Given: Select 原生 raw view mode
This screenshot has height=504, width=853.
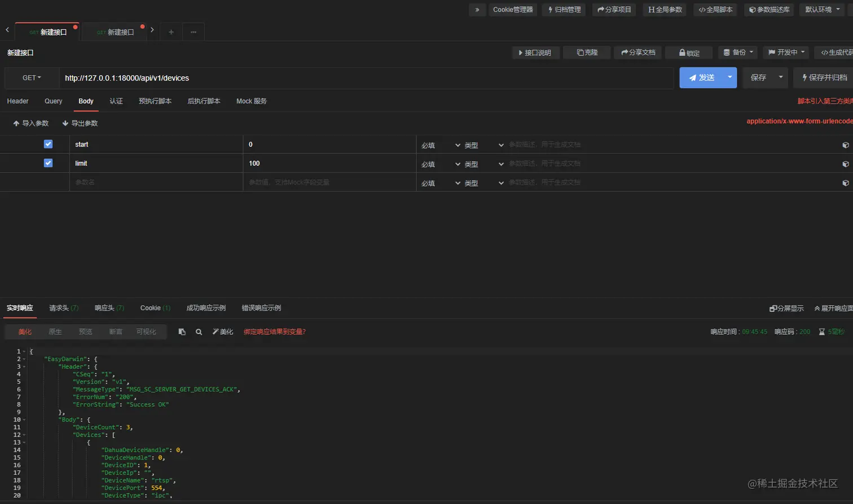Looking at the screenshot, I should point(55,332).
